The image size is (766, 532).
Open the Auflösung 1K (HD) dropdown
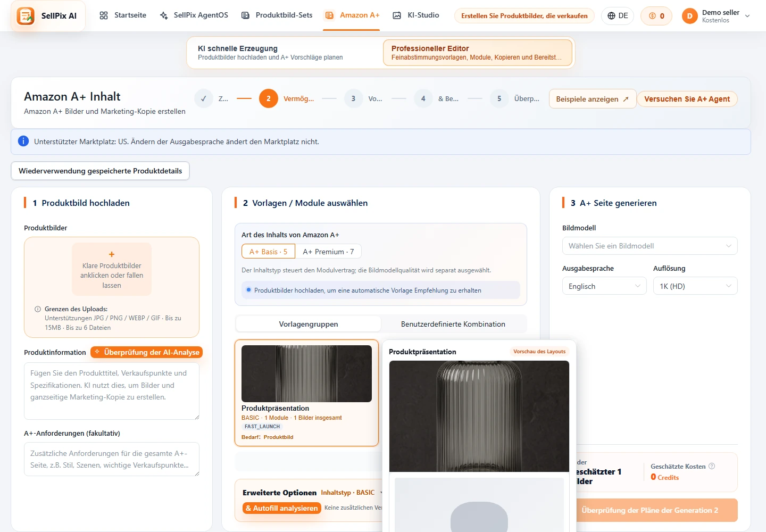[695, 286]
